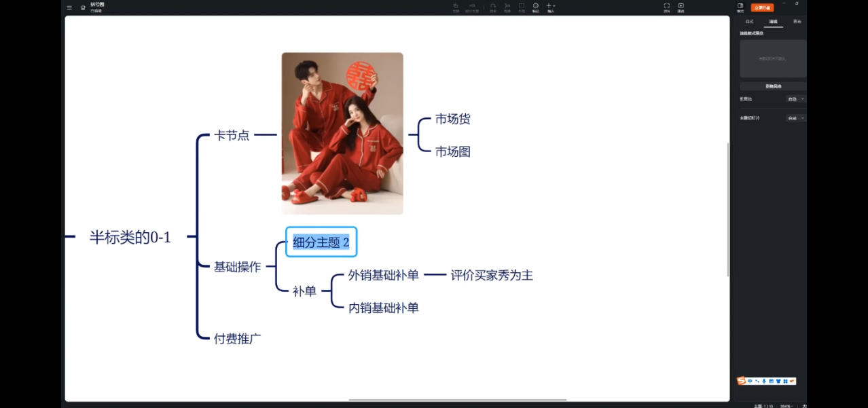Click the red pajamas couple image

342,134
